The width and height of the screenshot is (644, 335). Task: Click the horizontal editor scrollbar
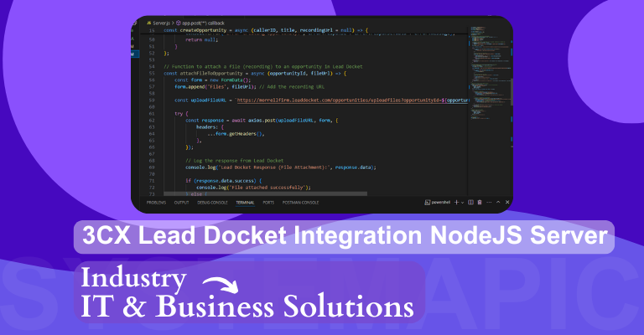265,193
